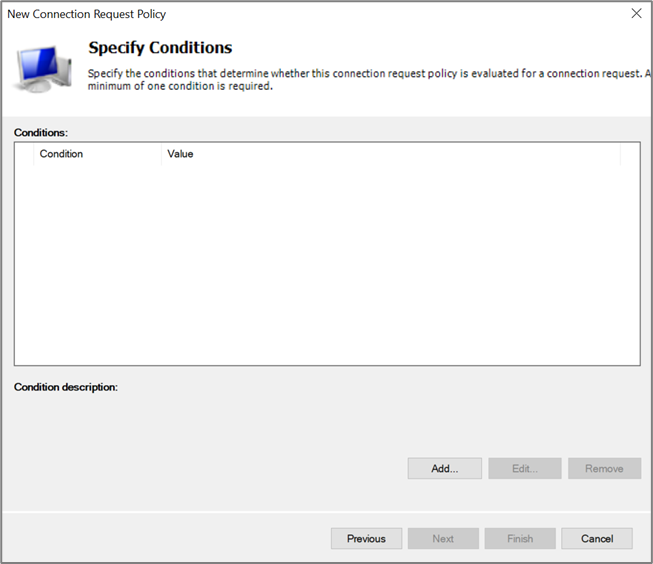Click the greyed-out Edit... button
Viewport: 653px width, 564px height.
click(525, 468)
